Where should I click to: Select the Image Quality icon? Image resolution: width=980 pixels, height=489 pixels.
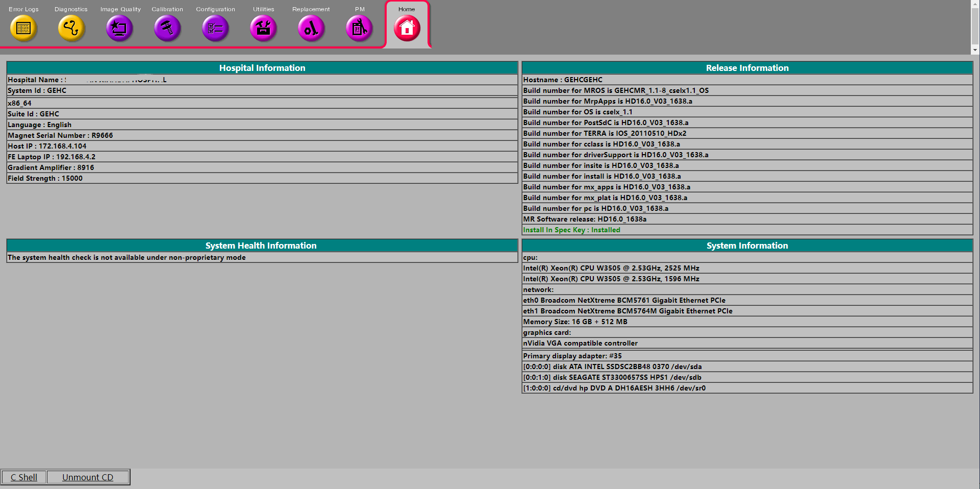(119, 28)
